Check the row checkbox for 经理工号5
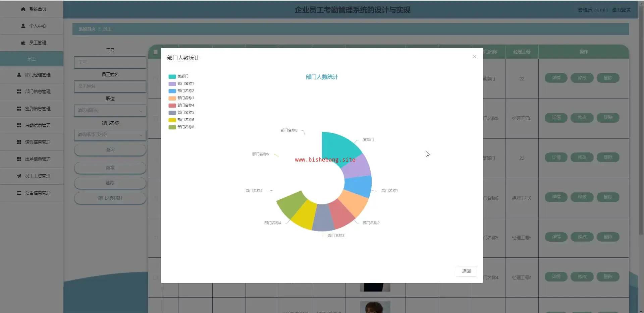 (x=156, y=238)
